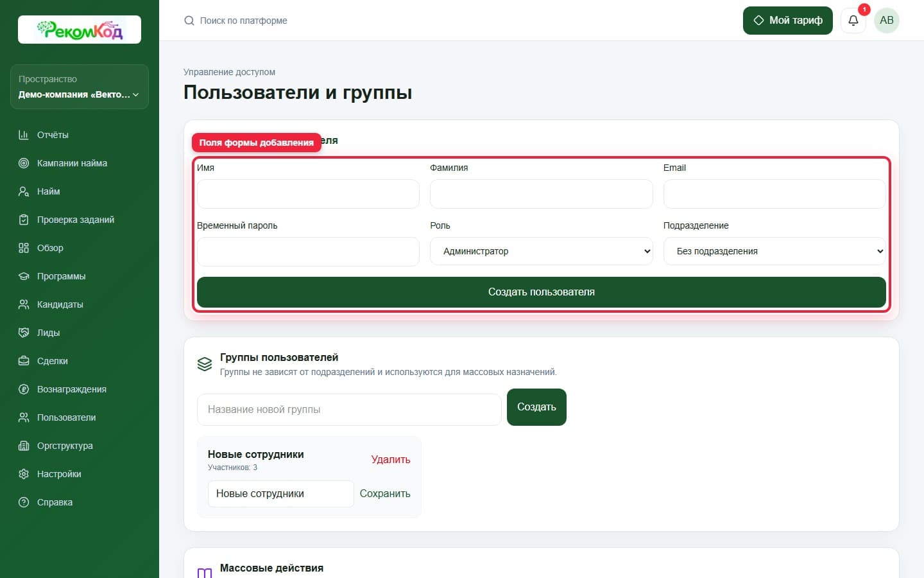
Task: Click the Найм person-search icon
Action: (x=24, y=191)
